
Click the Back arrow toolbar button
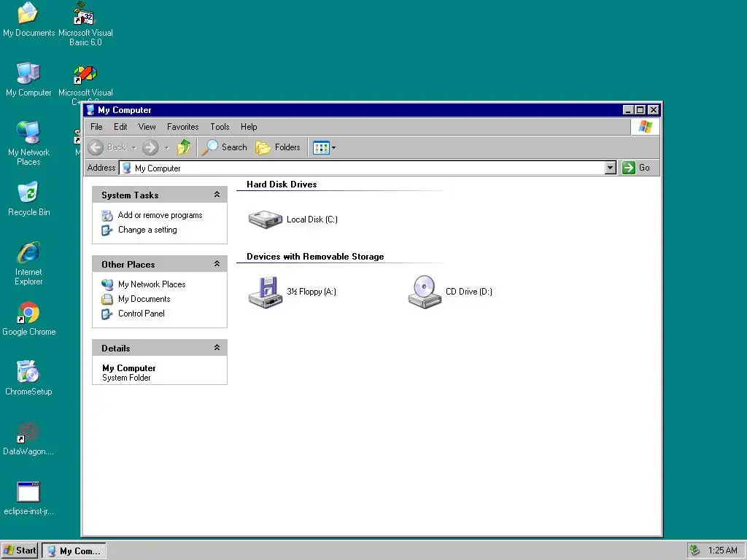coord(108,147)
